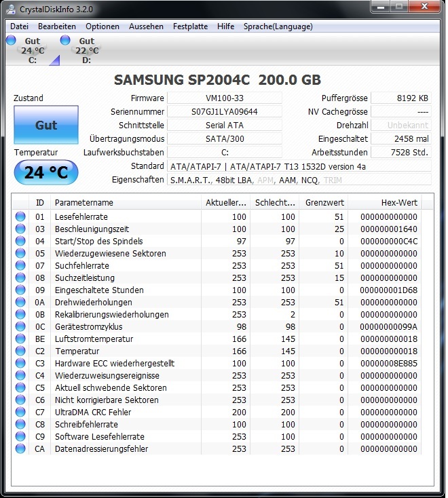Click the CrystalDiskInfo title bar app icon
448x498 pixels.
pos(11,9)
